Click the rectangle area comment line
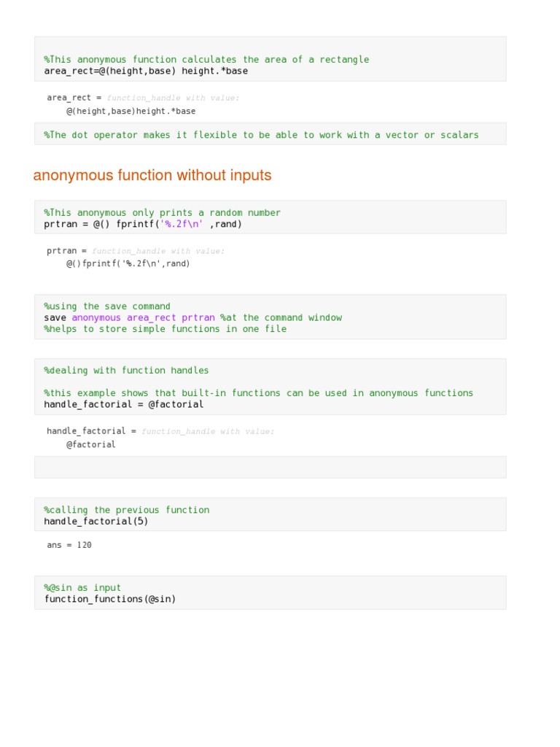Screen dimensions: 560x747 [206, 59]
